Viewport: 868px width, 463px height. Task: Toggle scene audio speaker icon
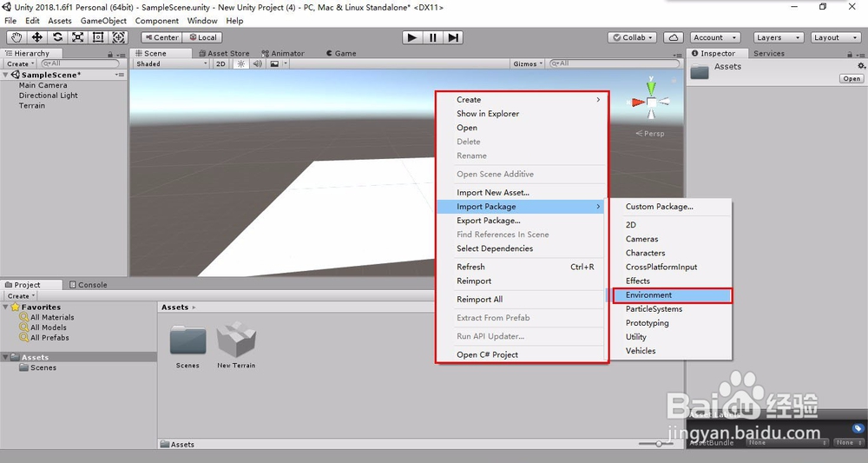coord(258,63)
